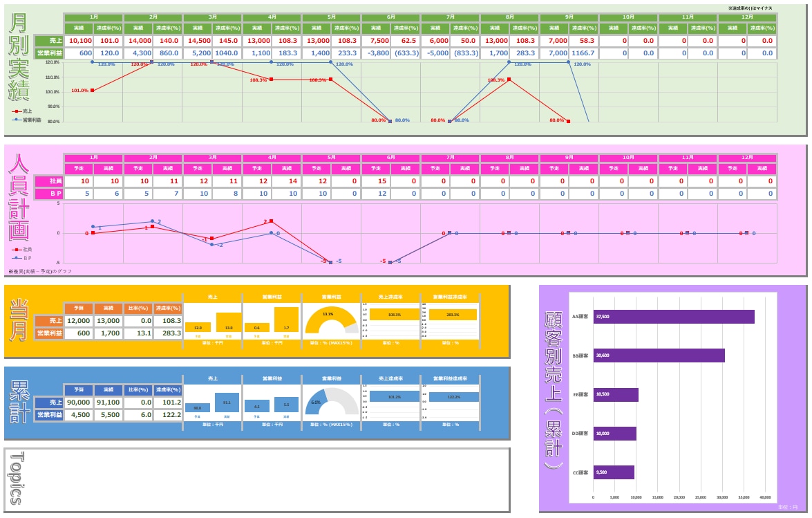
Task: Click the "1040.0" March achievement cell
Action: [x=228, y=53]
